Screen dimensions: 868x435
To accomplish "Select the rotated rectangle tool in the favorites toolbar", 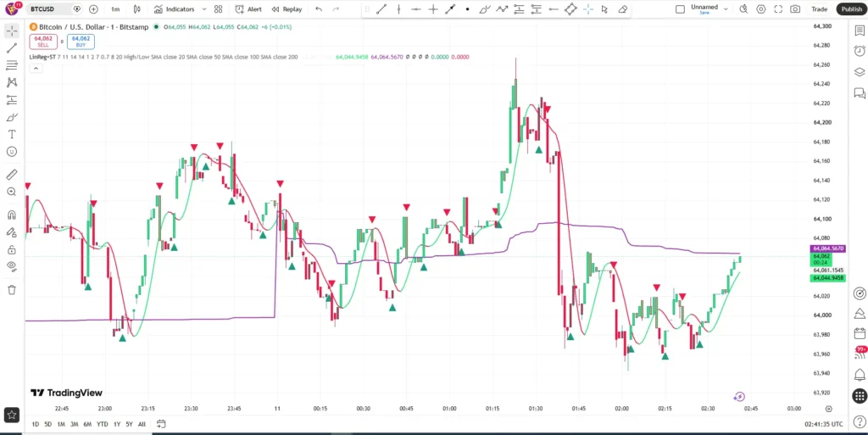I will [570, 8].
